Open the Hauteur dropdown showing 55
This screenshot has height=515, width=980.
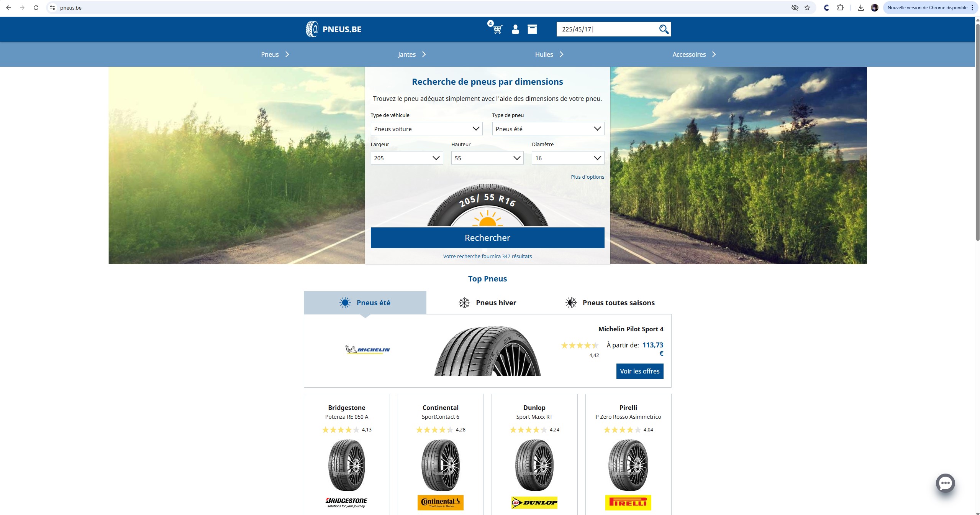(487, 158)
